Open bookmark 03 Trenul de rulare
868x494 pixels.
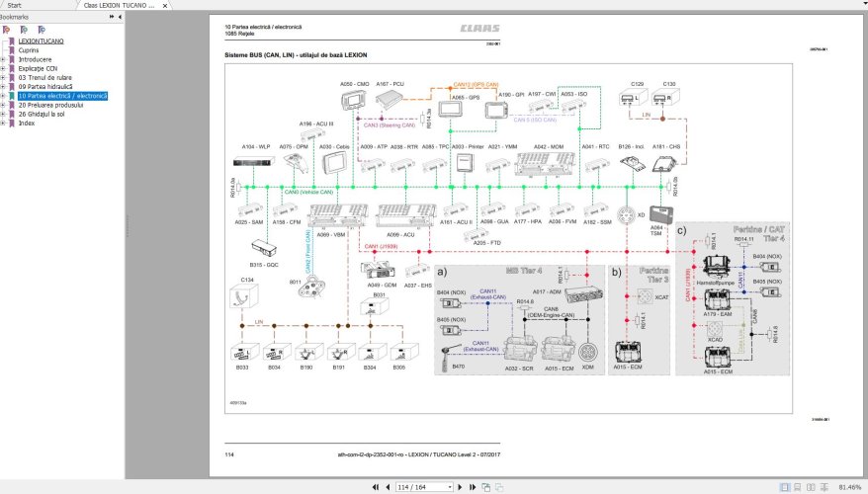coord(44,77)
